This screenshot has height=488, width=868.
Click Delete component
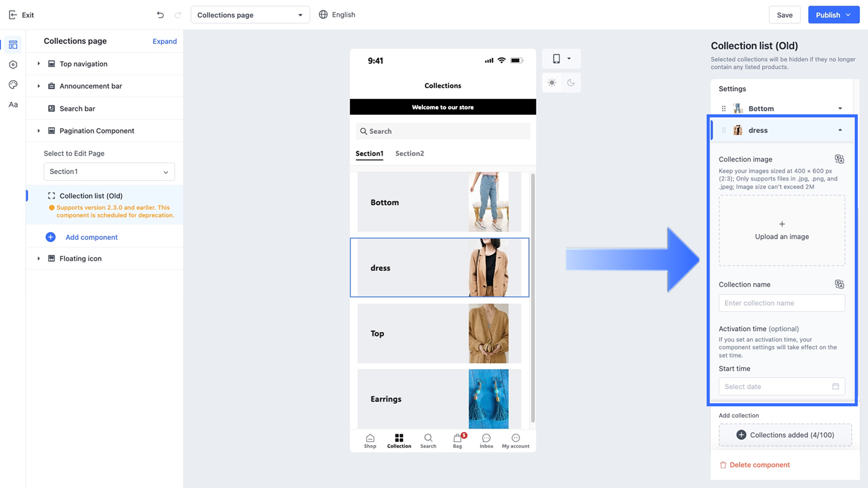click(x=755, y=465)
